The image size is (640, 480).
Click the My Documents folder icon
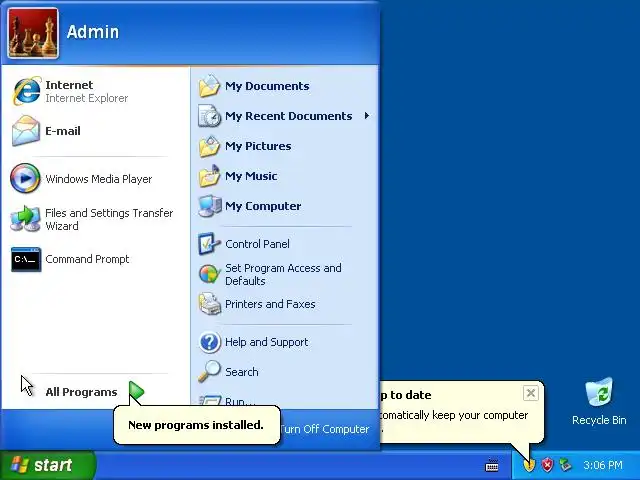pyautogui.click(x=209, y=86)
